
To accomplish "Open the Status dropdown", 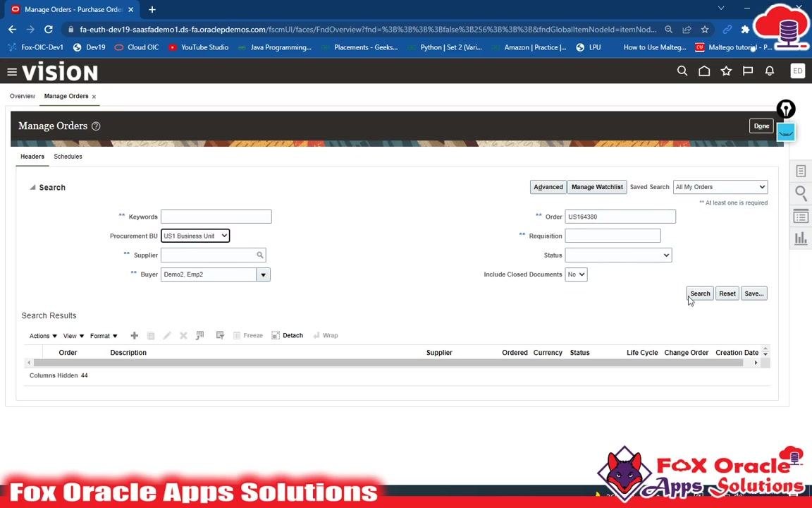I will point(618,255).
